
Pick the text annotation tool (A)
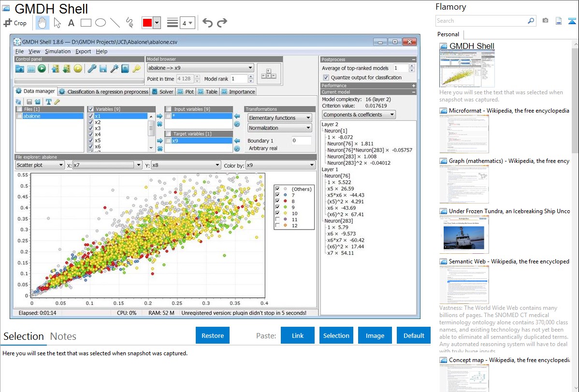click(71, 23)
